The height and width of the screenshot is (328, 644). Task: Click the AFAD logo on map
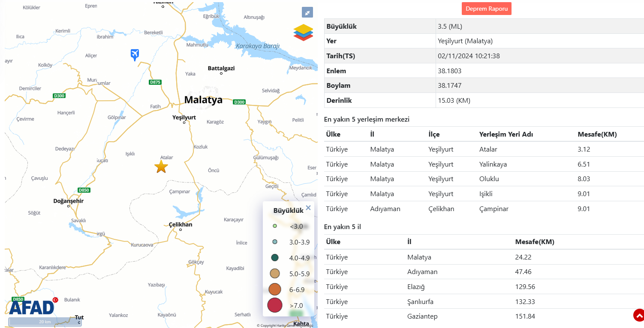pos(32,307)
